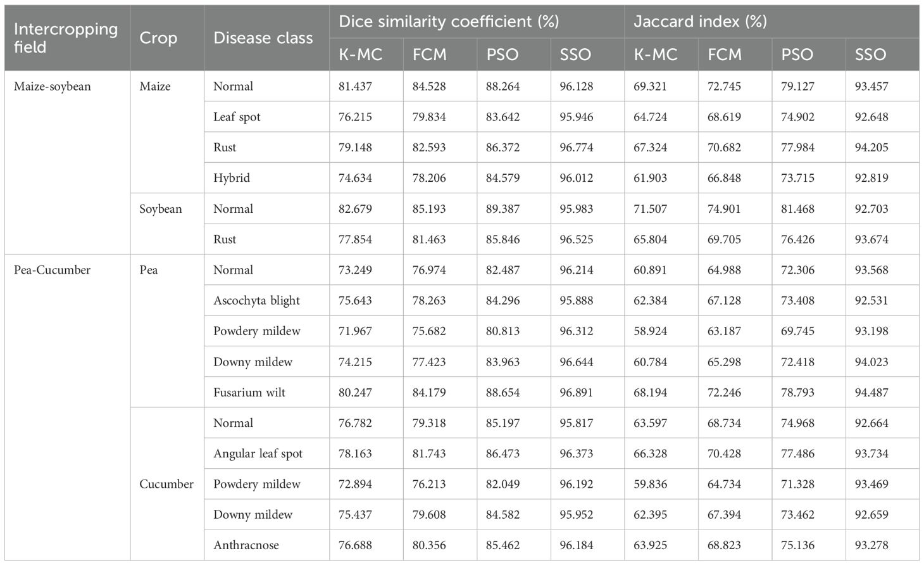
Task: Click the Anthracnose disease class cell
Action: coord(246,545)
